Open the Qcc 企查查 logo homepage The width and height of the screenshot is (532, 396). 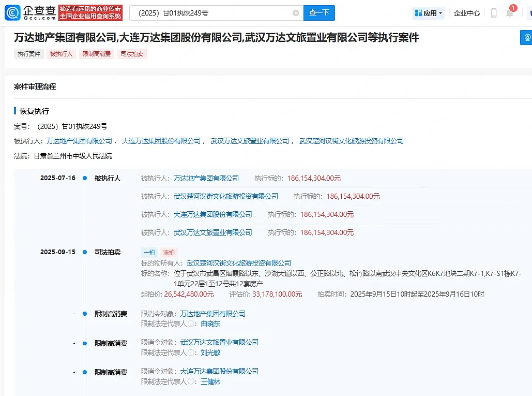tap(30, 13)
